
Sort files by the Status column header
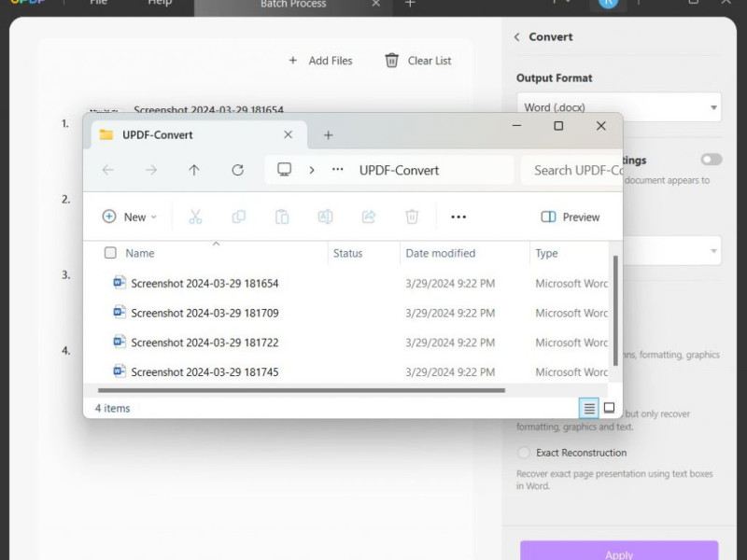pyautogui.click(x=347, y=253)
